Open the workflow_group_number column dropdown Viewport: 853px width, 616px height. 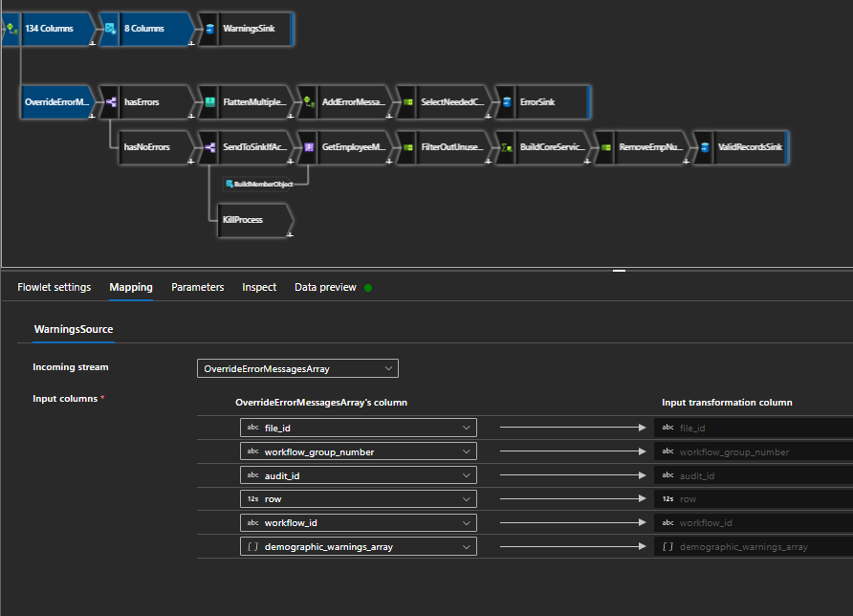coord(359,451)
